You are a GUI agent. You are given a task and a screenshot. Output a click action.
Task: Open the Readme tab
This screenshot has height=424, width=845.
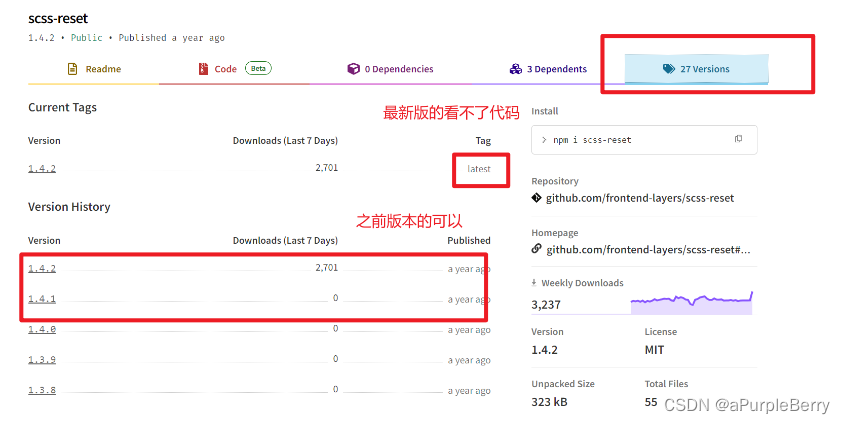point(94,69)
